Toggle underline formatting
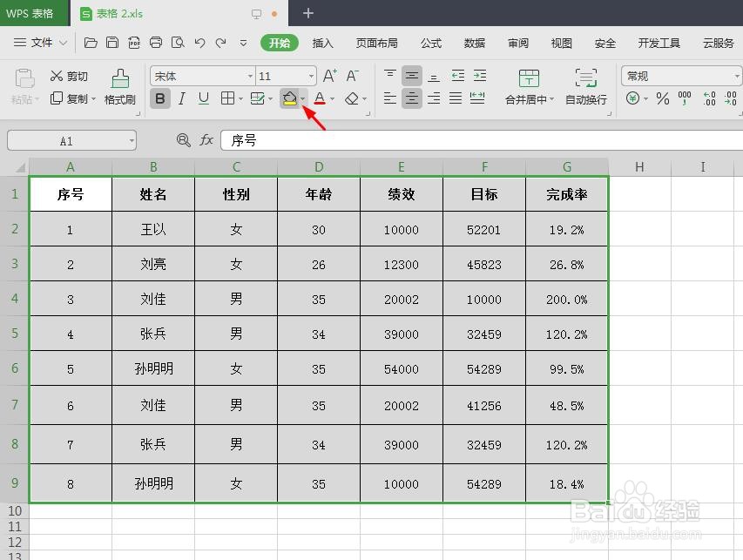 pyautogui.click(x=202, y=98)
